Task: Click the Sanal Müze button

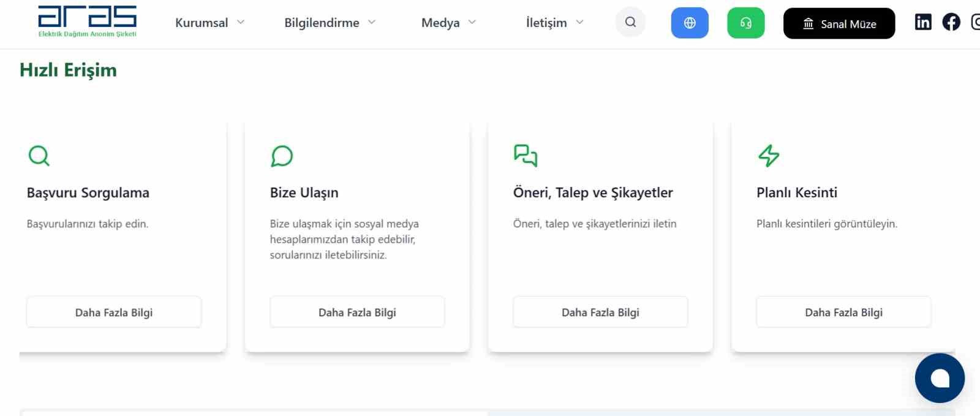Action: 839,23
